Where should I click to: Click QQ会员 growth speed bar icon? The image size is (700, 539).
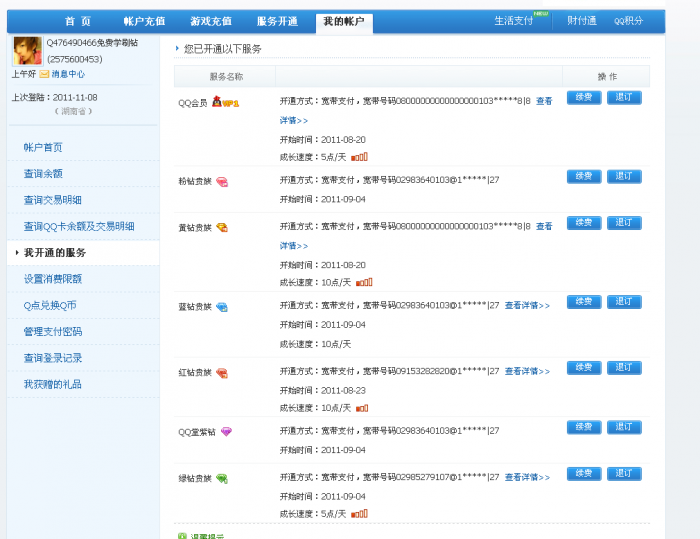click(359, 157)
